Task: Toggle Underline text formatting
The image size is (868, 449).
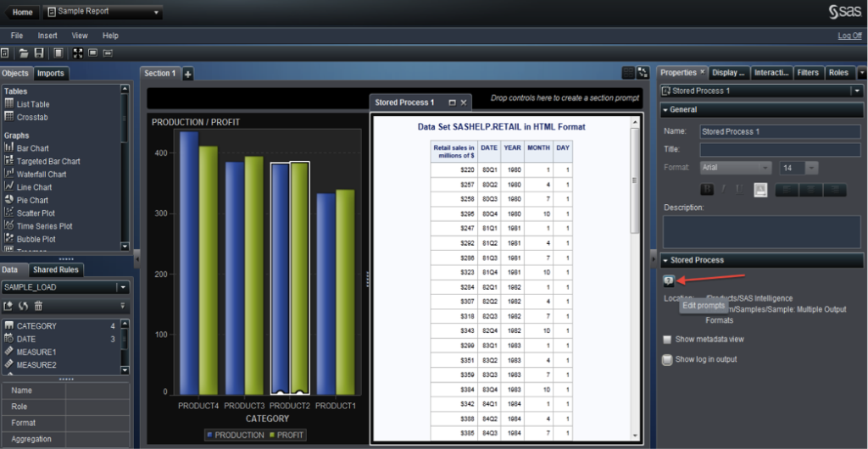Action: [x=739, y=190]
